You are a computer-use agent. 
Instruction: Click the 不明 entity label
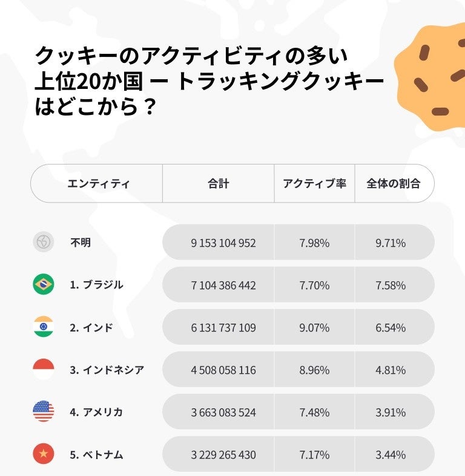click(x=81, y=243)
